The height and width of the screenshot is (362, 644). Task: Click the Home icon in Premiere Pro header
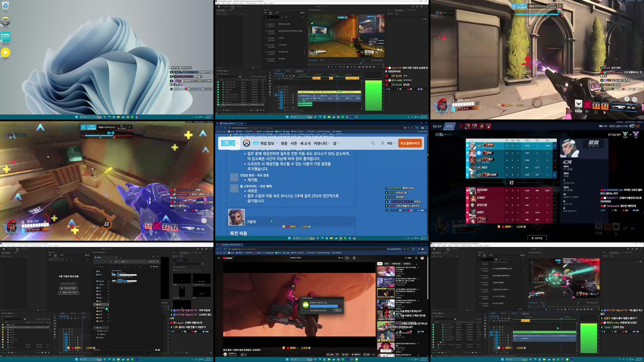[219, 6]
